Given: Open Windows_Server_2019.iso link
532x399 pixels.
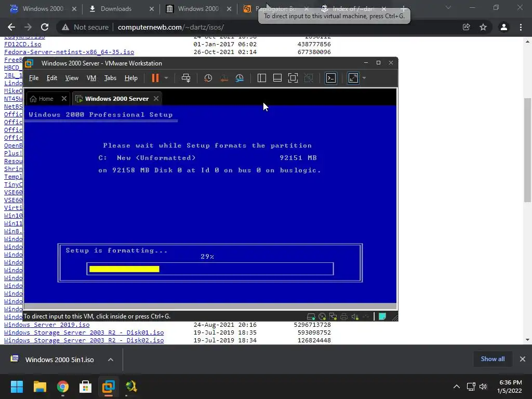Looking at the screenshot, I should tap(47, 325).
